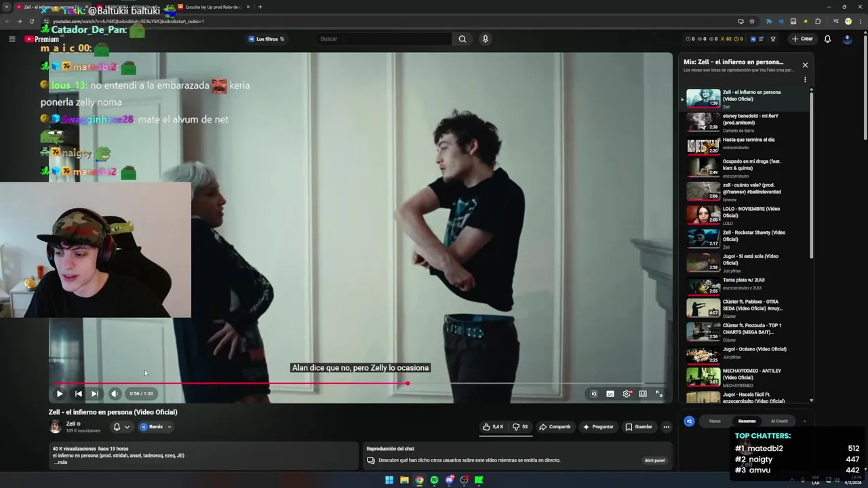Expand description with ...más
The image size is (868, 488).
click(x=60, y=463)
